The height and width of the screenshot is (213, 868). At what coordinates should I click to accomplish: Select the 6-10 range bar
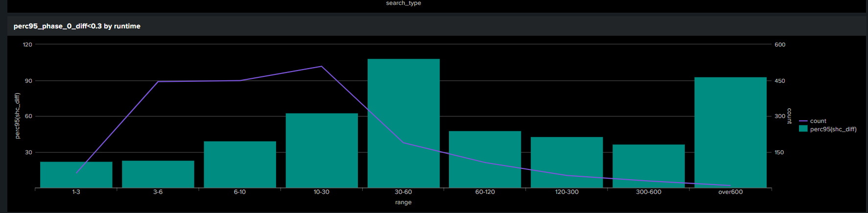tap(240, 165)
